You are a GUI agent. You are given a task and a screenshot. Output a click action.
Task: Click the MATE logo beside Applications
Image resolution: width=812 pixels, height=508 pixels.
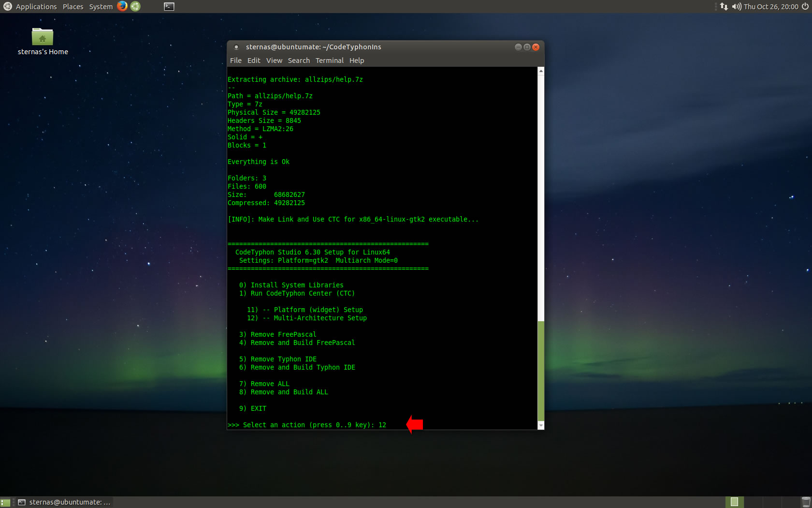point(7,6)
